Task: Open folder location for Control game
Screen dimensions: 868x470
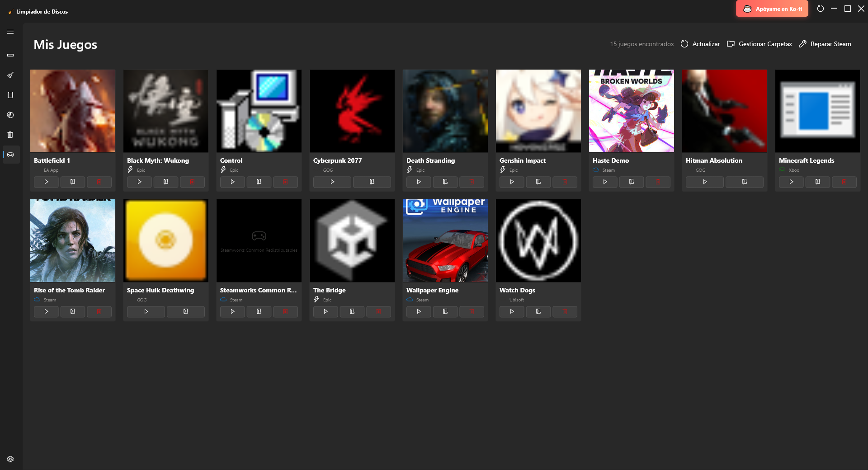Action: click(x=259, y=182)
